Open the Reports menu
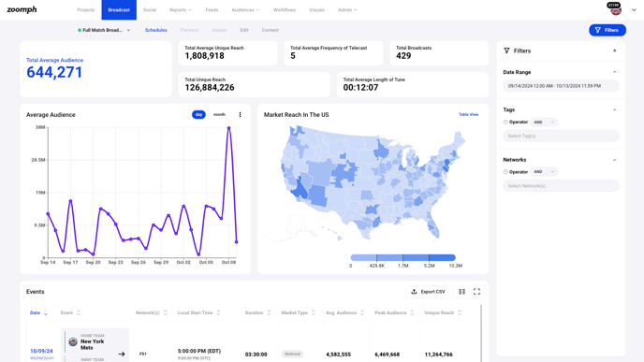This screenshot has height=362, width=644. 181,10
